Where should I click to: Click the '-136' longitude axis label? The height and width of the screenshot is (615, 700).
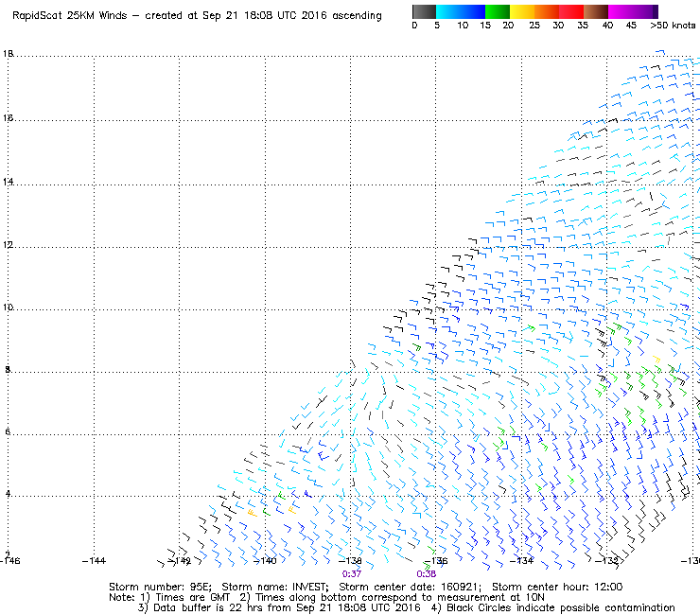[x=436, y=561]
